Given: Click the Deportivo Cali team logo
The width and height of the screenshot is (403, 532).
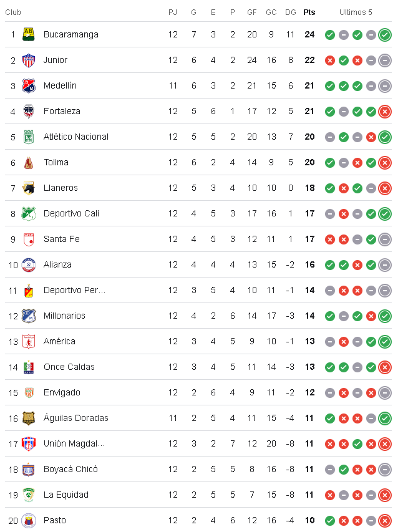Looking at the screenshot, I should coord(28,213).
